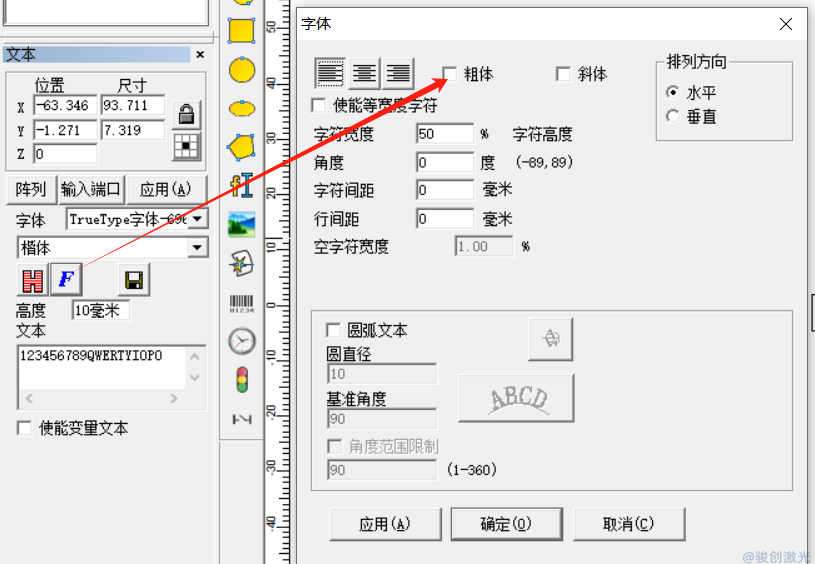The height and width of the screenshot is (564, 815).
Task: Click the 高度 height field 10毫米
Action: point(101,311)
